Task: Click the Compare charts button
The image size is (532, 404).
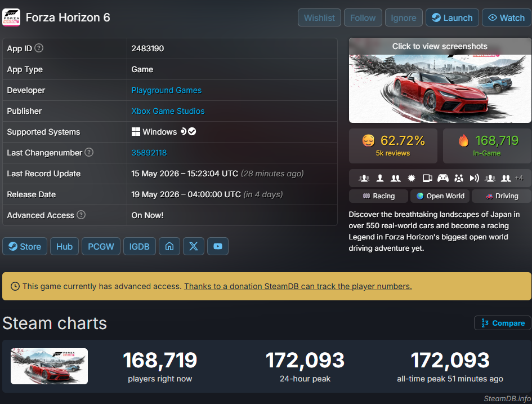Action: [x=503, y=323]
